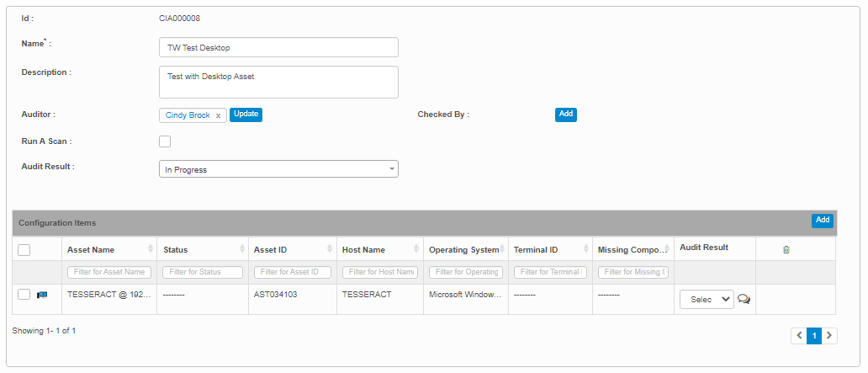868x373 pixels.
Task: Click the desktop asset icon beside TESSERACT
Action: [x=42, y=295]
